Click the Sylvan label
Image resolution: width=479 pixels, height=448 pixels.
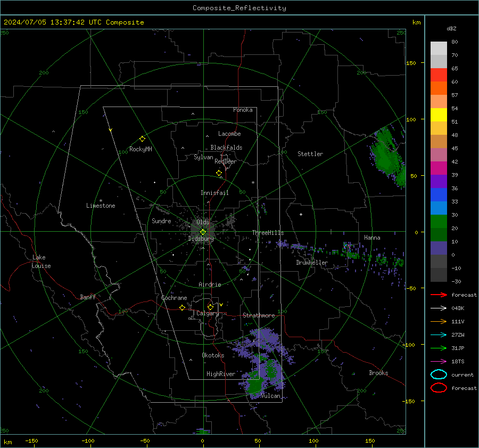[x=203, y=157]
